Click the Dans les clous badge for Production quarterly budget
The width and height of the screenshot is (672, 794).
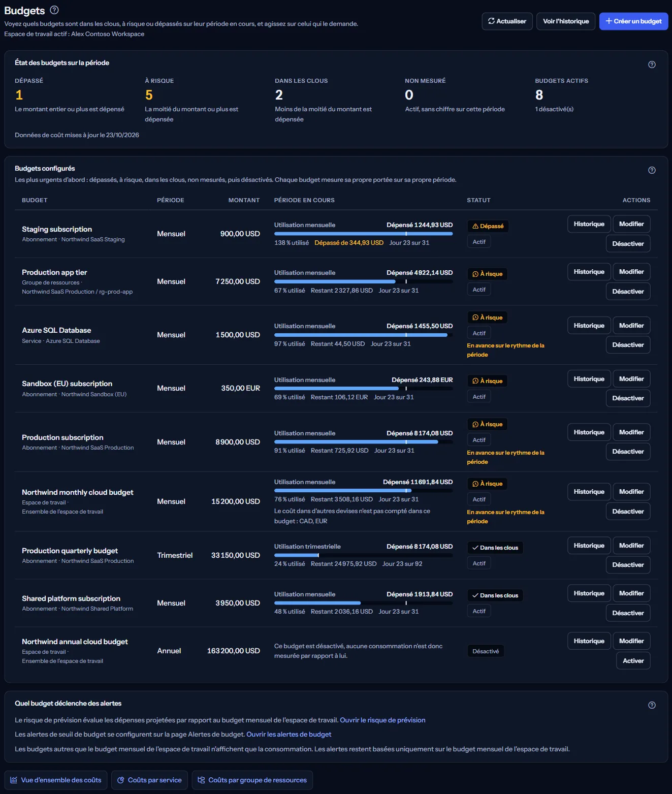(x=495, y=548)
